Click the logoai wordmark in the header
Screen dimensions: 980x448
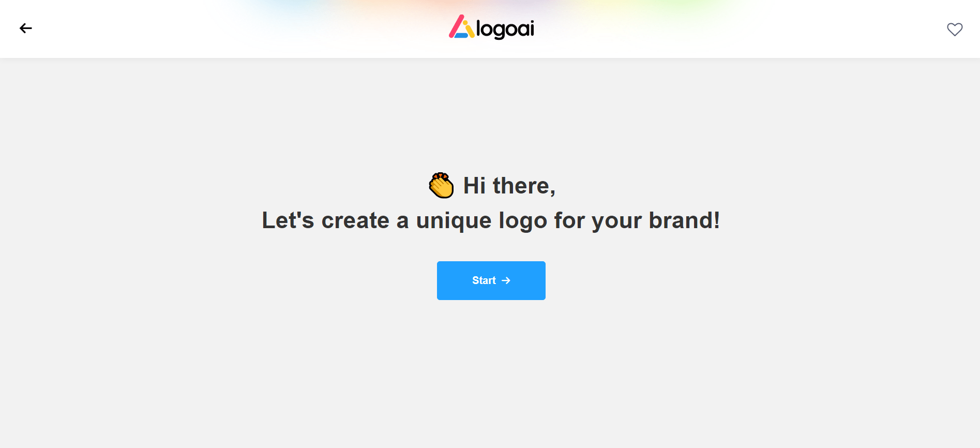(506, 28)
